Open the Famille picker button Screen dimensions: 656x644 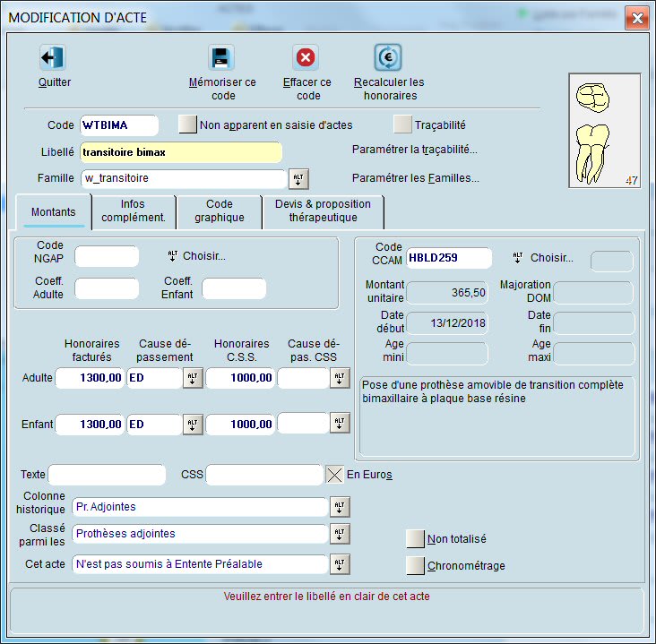(298, 178)
